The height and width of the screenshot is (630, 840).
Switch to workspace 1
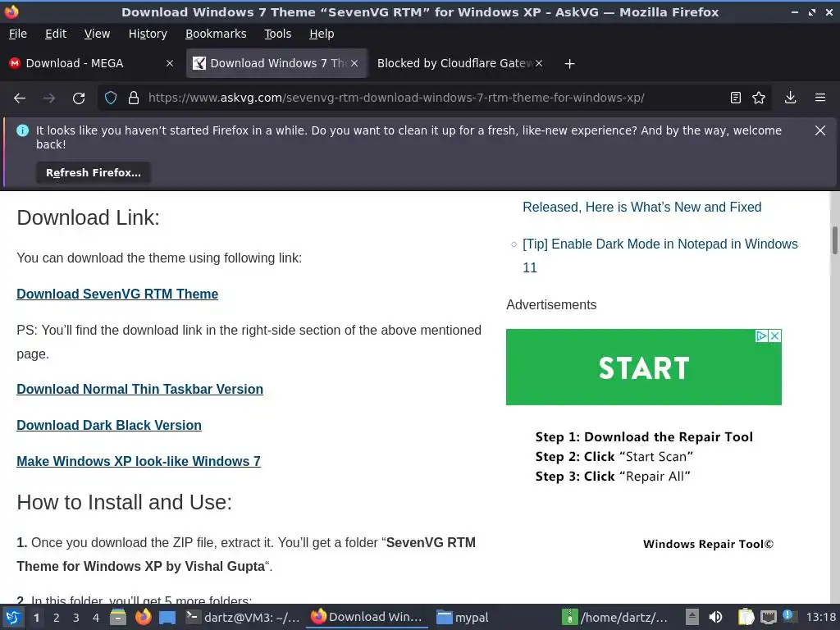tap(36, 618)
